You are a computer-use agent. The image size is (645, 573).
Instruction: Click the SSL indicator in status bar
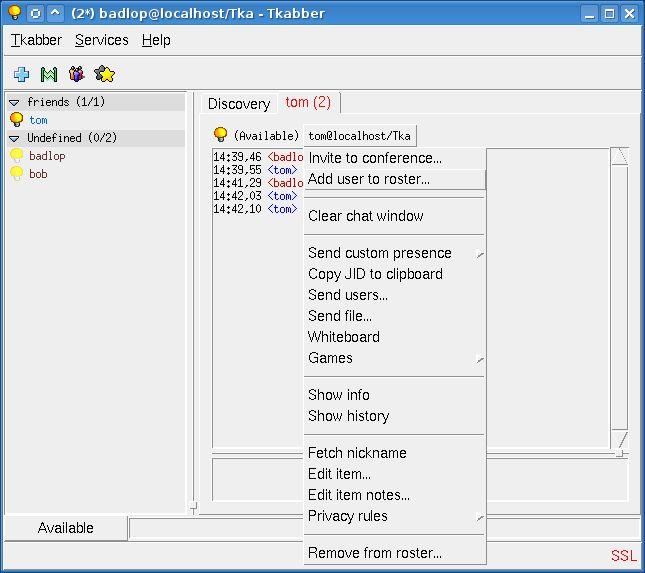(x=624, y=555)
